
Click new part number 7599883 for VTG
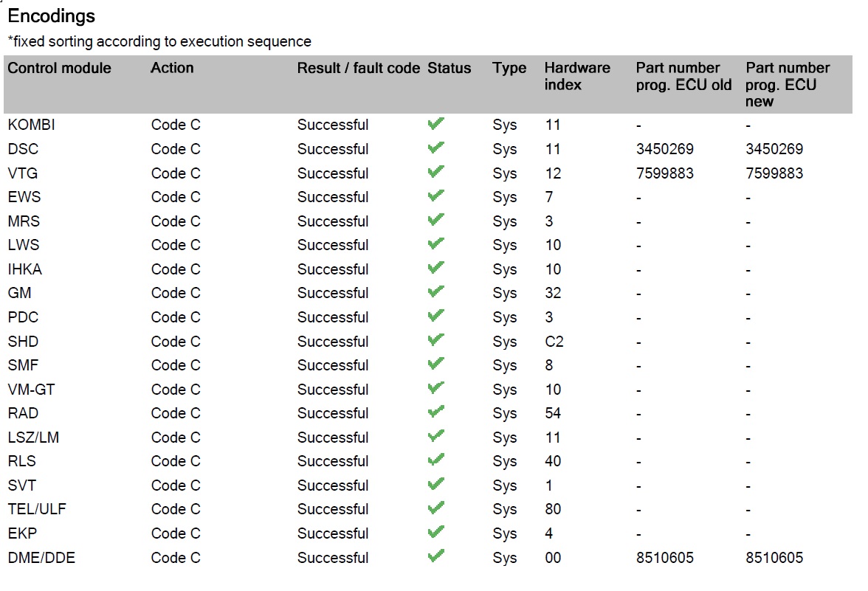click(x=774, y=173)
